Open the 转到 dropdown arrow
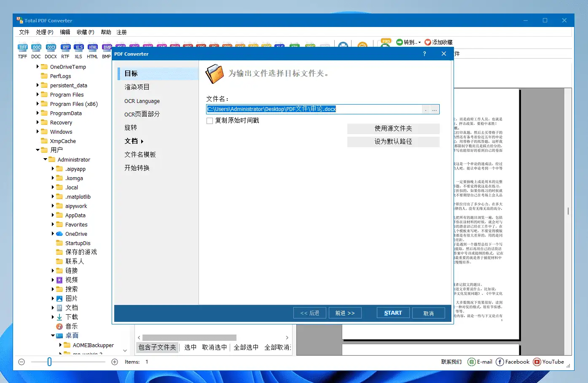588x383 pixels. [419, 42]
